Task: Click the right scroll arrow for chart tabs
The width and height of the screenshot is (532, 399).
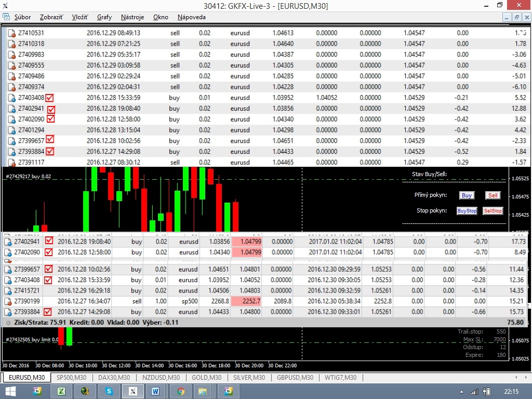Action: coord(526,377)
